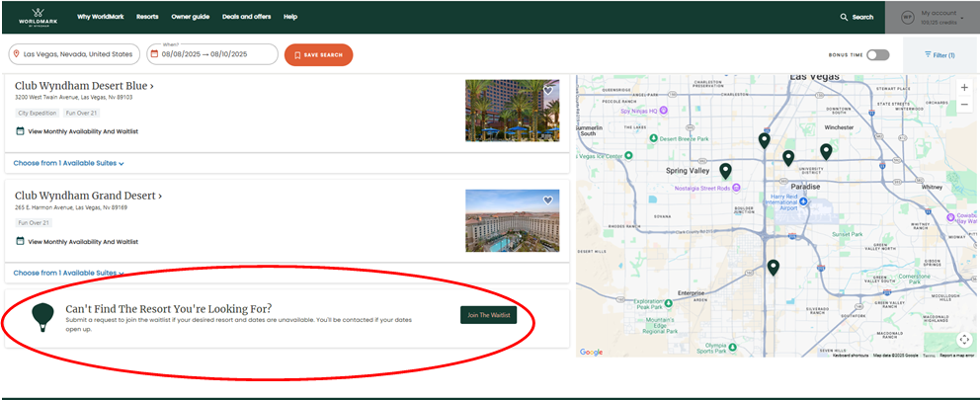The width and height of the screenshot is (980, 400).
Task: Open the Owner guide menu
Action: pyautogui.click(x=190, y=17)
